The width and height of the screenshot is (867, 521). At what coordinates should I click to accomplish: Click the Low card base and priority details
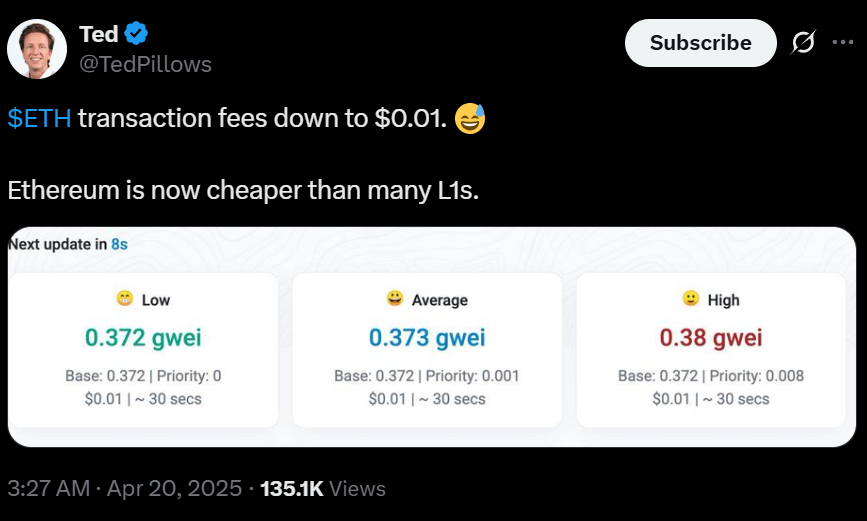(x=143, y=376)
